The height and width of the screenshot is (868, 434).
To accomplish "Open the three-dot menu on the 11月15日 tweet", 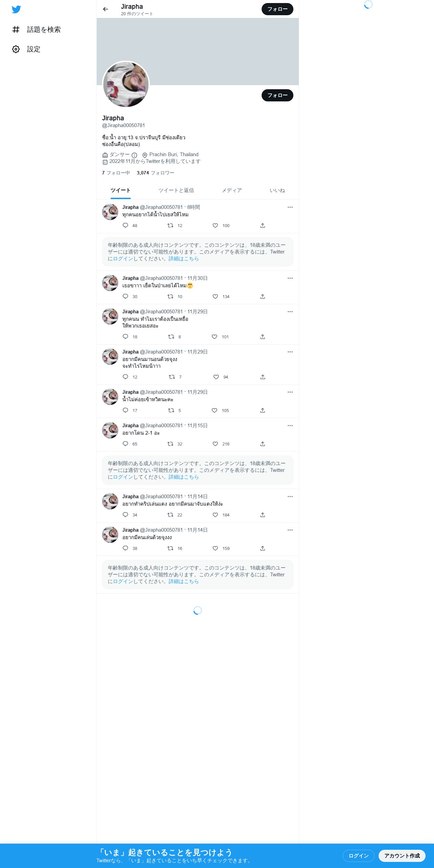I will point(290,426).
